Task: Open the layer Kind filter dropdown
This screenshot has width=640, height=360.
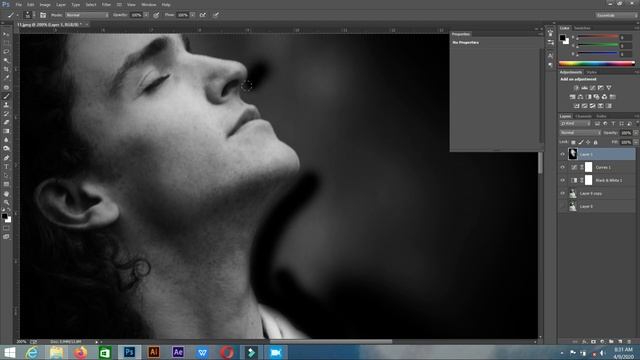Action: (576, 124)
